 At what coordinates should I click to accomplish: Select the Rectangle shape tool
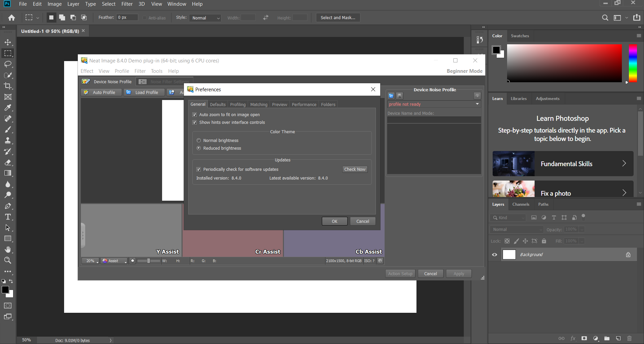point(8,239)
